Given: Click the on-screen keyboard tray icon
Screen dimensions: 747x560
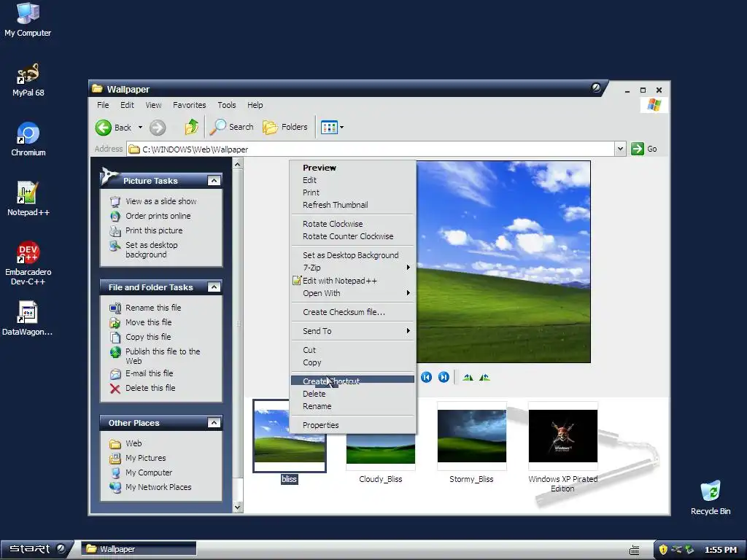Looking at the screenshot, I should [x=634, y=550].
